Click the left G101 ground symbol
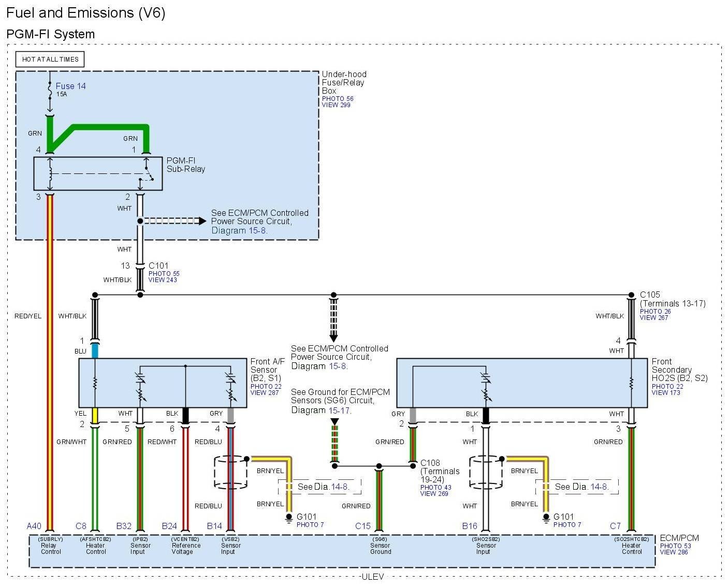Image resolution: width=728 pixels, height=587 pixels. 289,518
